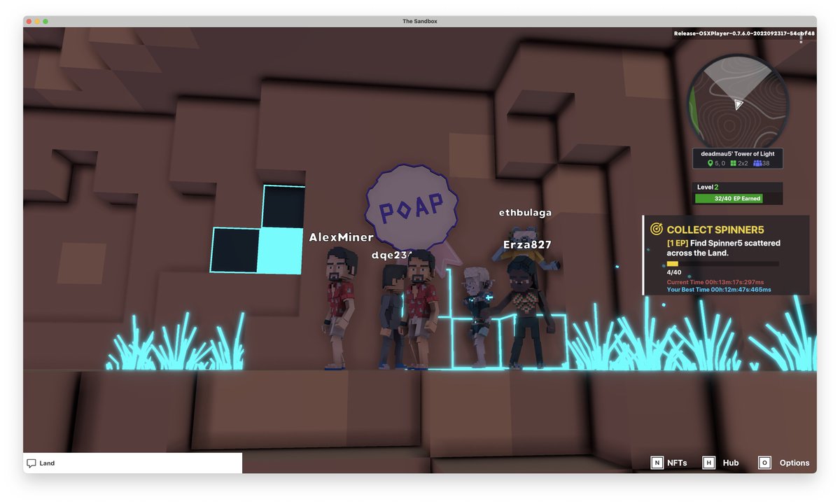Viewport: 840px width, 504px height.
Task: Click the chat bubble icon beside Land
Action: (31, 463)
